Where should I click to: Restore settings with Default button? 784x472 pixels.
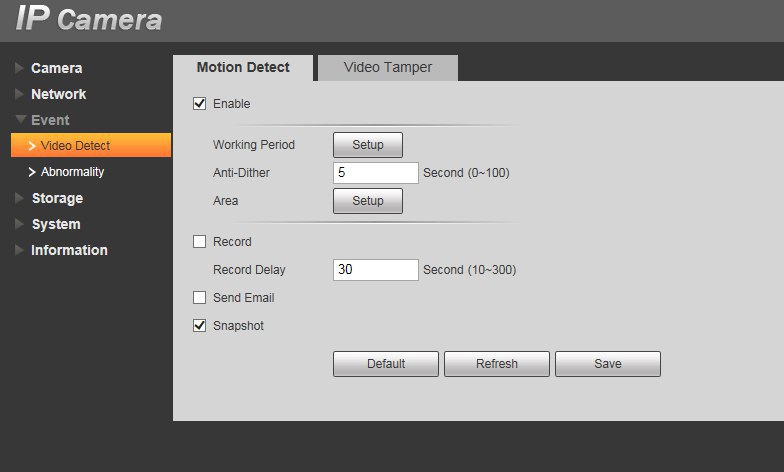(x=386, y=364)
